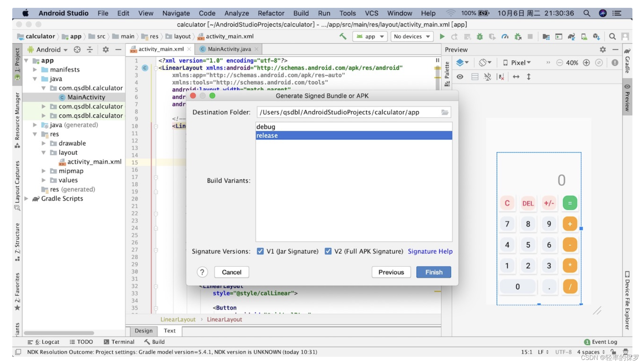Open the Profile app gauge icon
This screenshot has height=364, width=644.
click(505, 36)
